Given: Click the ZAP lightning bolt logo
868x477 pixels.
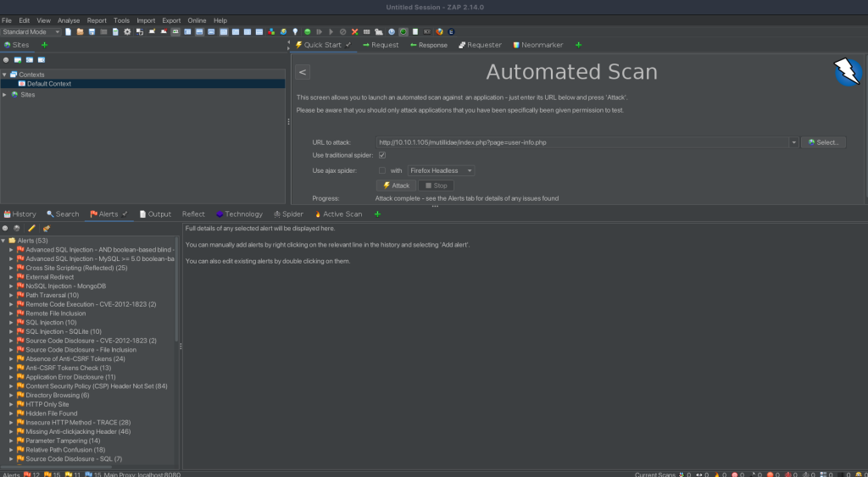Looking at the screenshot, I should pyautogui.click(x=848, y=72).
